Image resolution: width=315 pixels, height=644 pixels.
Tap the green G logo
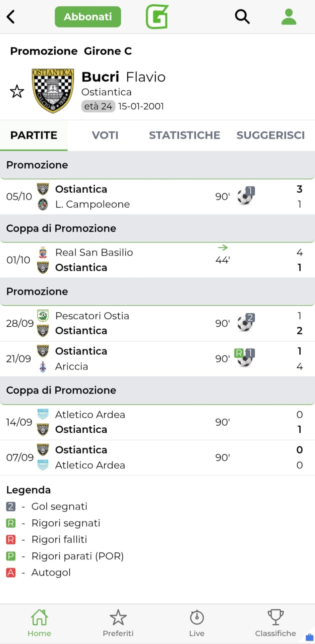coord(157,17)
